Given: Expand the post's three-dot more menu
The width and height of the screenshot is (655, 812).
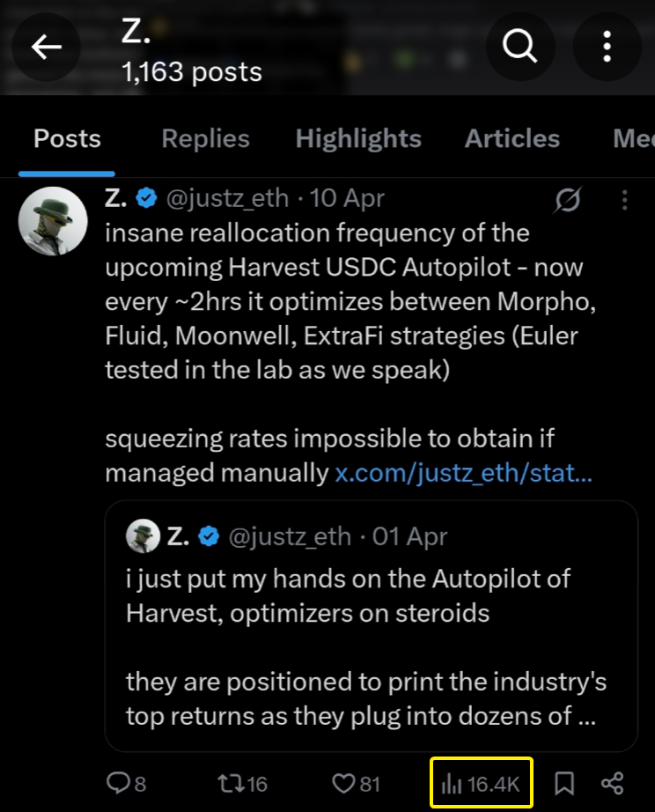Looking at the screenshot, I should (x=624, y=201).
